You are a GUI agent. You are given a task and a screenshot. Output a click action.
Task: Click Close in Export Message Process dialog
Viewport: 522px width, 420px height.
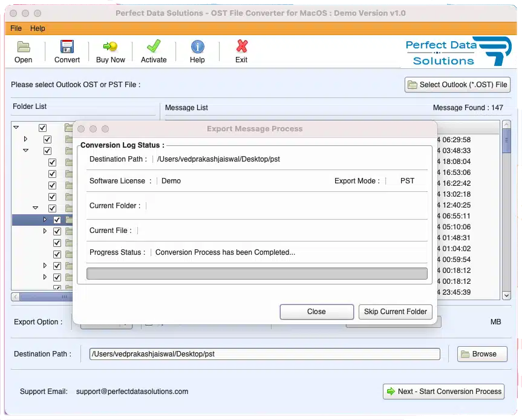pyautogui.click(x=316, y=312)
